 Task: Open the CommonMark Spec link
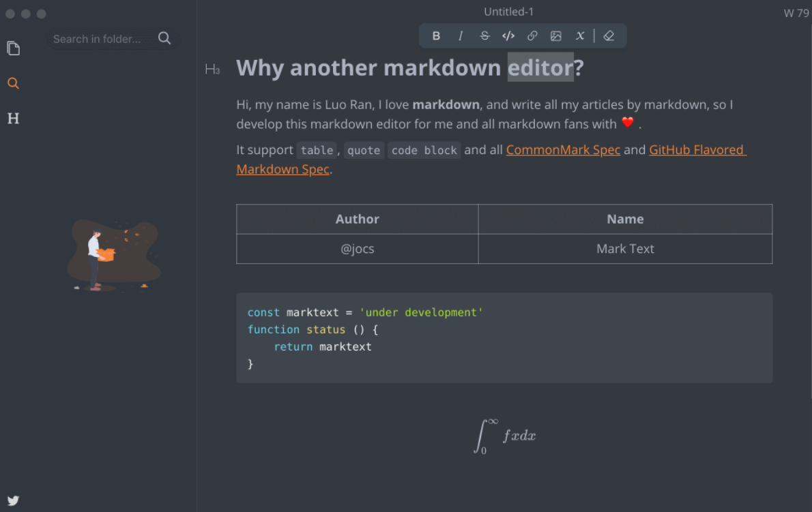tap(563, 150)
